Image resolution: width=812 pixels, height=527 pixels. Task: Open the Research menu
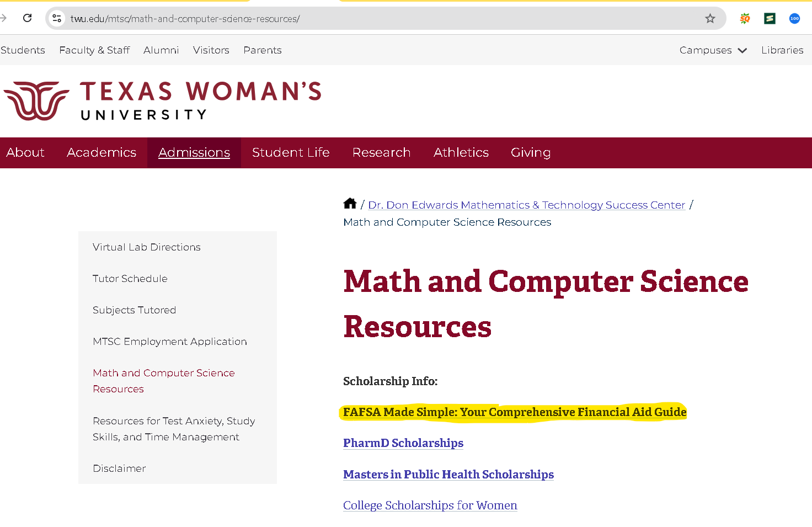[381, 152]
